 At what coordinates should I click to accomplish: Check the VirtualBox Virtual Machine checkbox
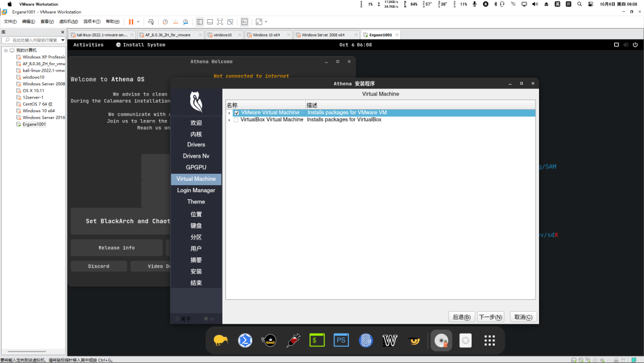point(236,120)
